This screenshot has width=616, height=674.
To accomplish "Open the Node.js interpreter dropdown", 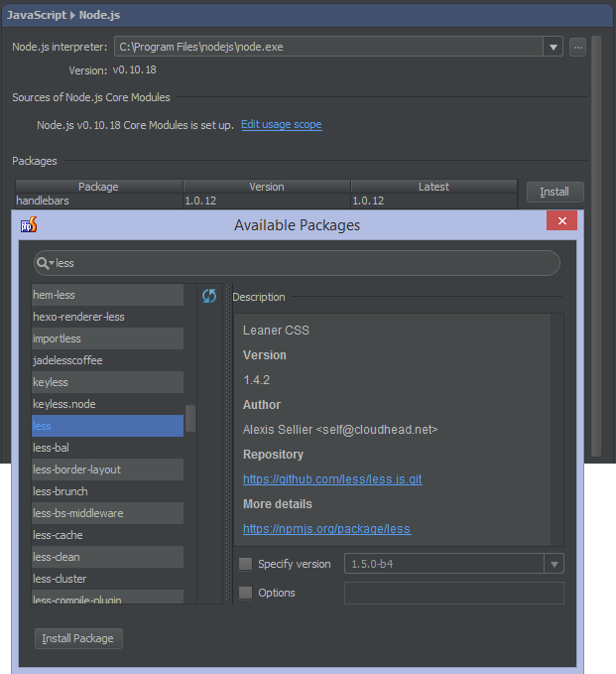I will click(554, 47).
